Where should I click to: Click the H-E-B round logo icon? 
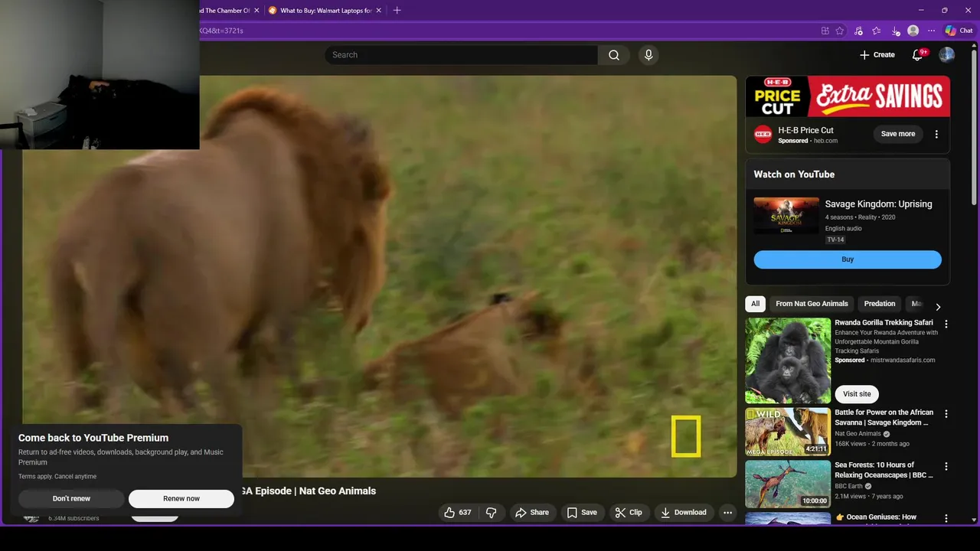click(x=763, y=135)
